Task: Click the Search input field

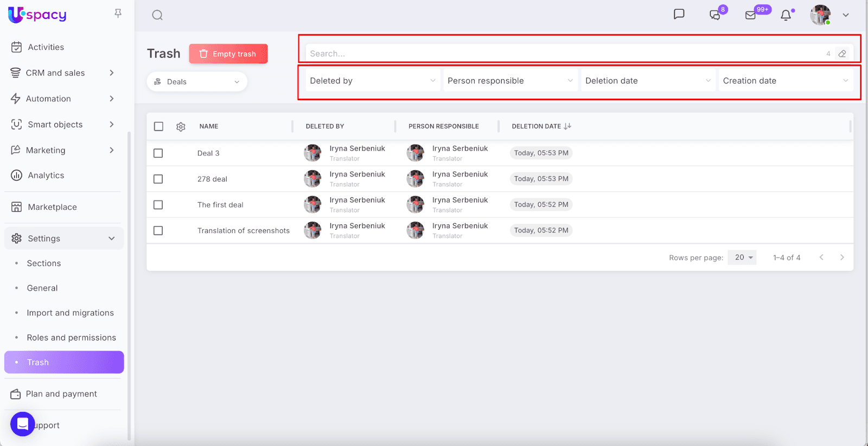Action: [x=564, y=54]
